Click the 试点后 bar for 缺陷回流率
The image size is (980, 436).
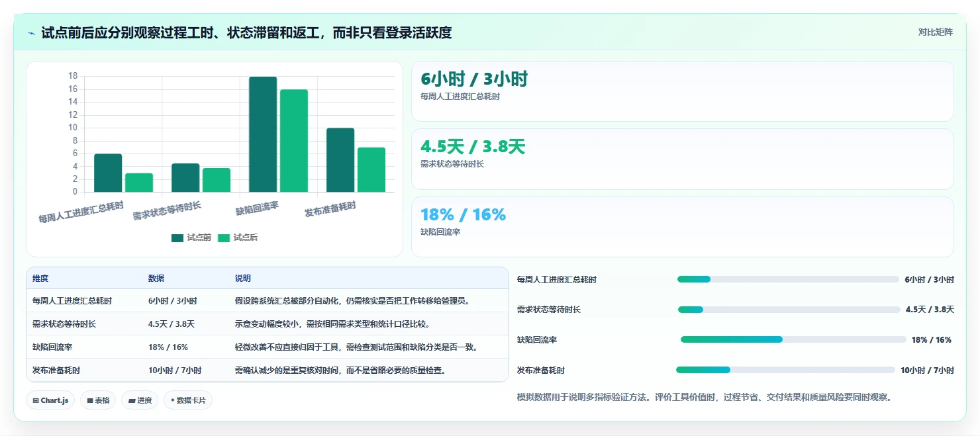[294, 141]
